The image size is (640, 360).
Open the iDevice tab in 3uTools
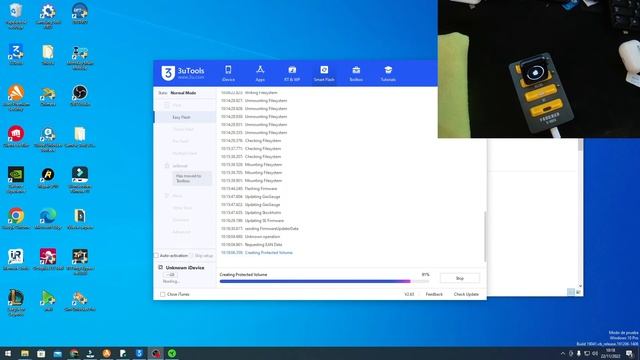point(228,74)
